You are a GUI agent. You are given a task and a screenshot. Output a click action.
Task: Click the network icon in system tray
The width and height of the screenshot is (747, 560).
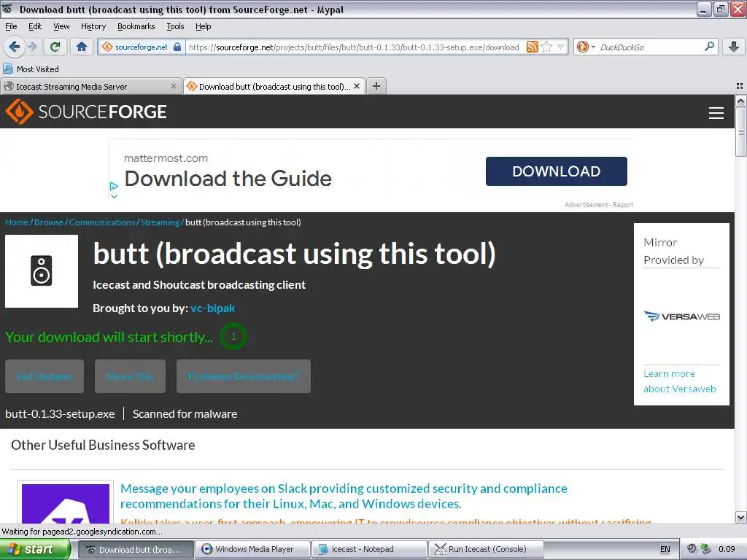click(705, 548)
